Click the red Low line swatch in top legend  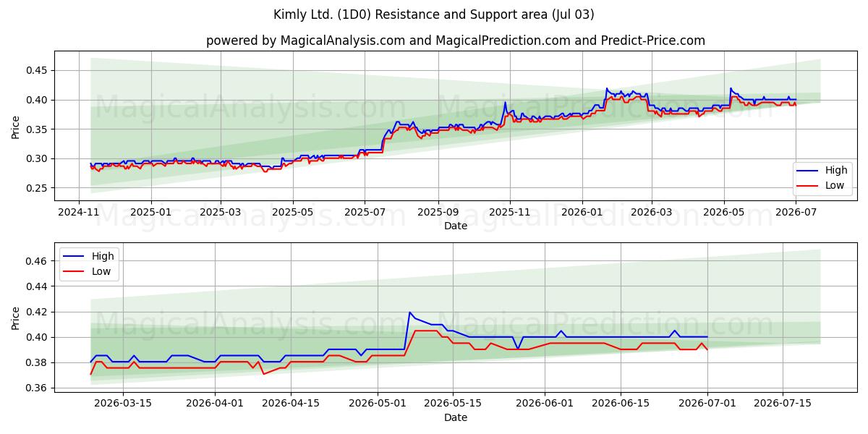(808, 185)
